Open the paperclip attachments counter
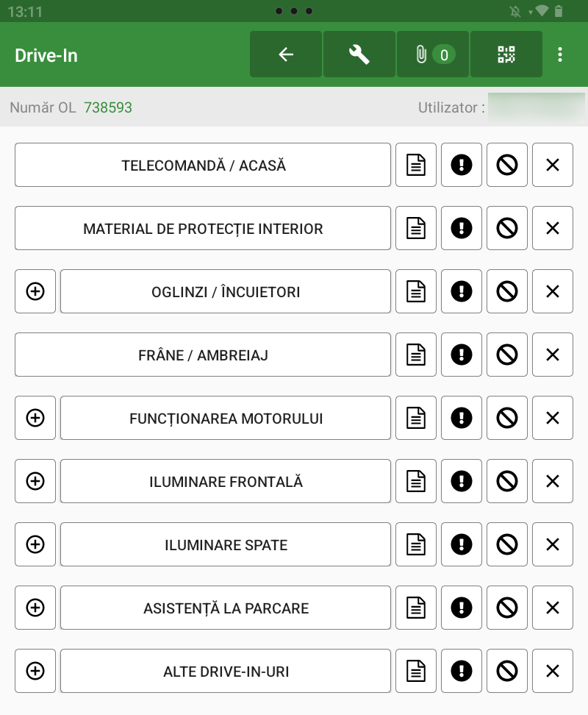Image resolution: width=588 pixels, height=715 pixels. coord(433,54)
